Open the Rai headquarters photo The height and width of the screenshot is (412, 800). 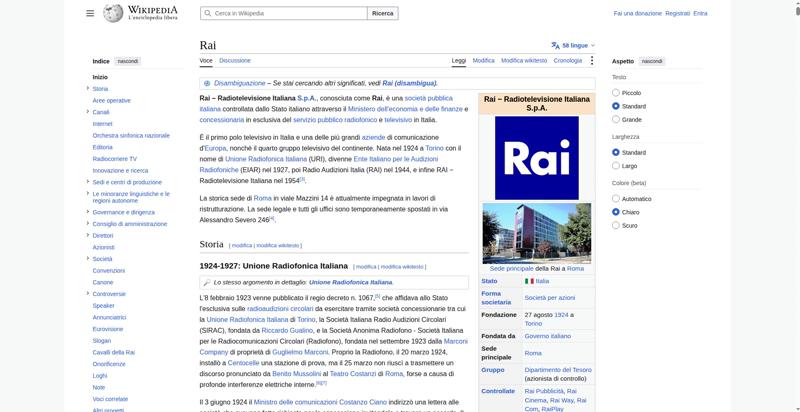(x=537, y=233)
